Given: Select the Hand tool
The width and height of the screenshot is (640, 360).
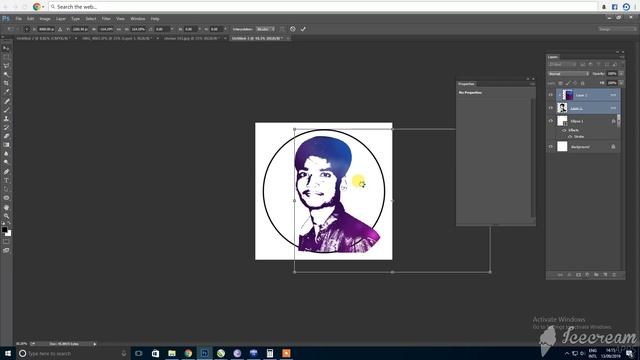Looking at the screenshot, I should (6, 207).
